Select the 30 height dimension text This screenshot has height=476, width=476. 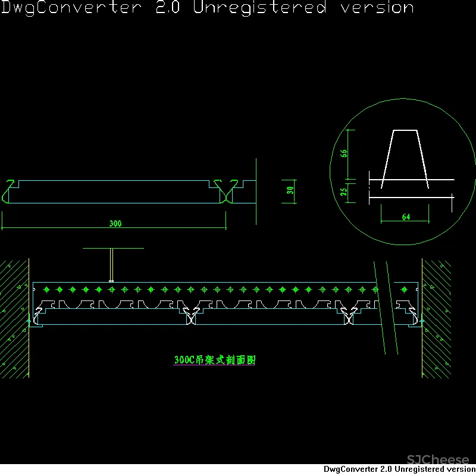[x=290, y=190]
